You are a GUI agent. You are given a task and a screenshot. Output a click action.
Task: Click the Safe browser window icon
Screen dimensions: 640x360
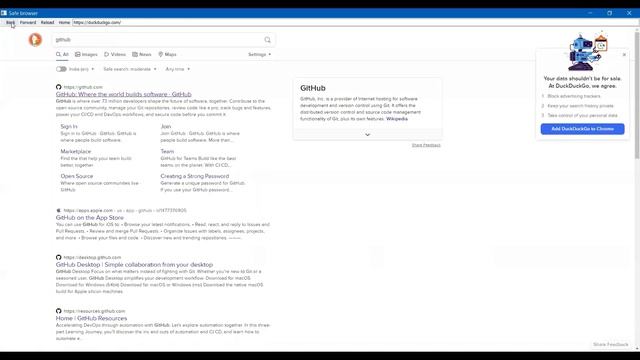click(x=4, y=13)
